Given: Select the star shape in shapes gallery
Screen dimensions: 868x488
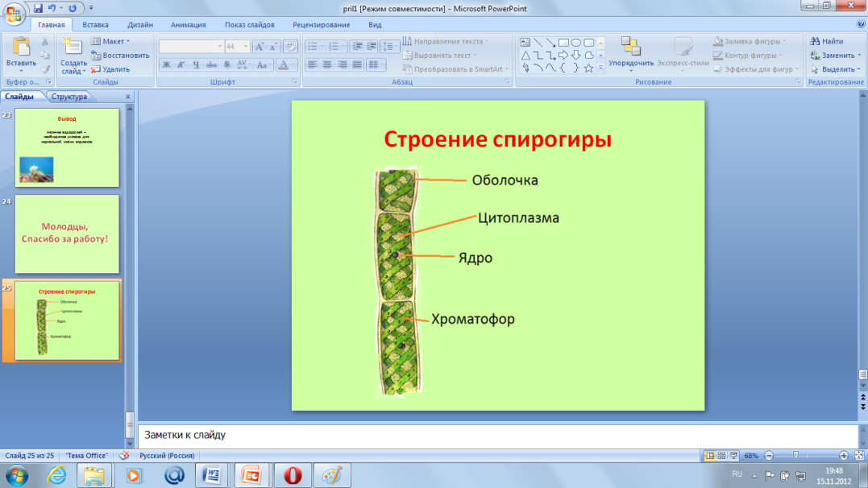Looking at the screenshot, I should 588,68.
